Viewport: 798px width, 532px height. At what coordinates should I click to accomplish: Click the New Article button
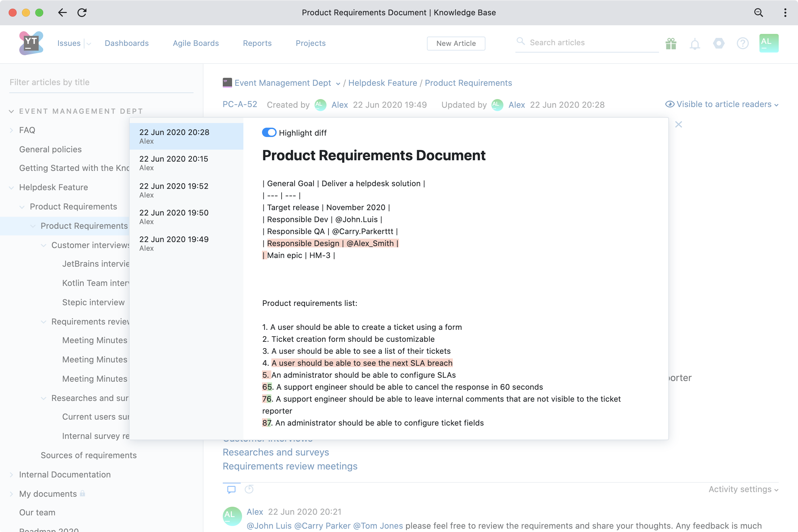click(456, 44)
